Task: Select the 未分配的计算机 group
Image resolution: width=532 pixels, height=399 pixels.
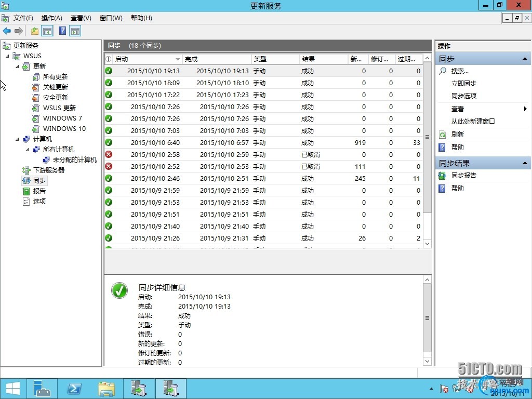Action: (75, 160)
